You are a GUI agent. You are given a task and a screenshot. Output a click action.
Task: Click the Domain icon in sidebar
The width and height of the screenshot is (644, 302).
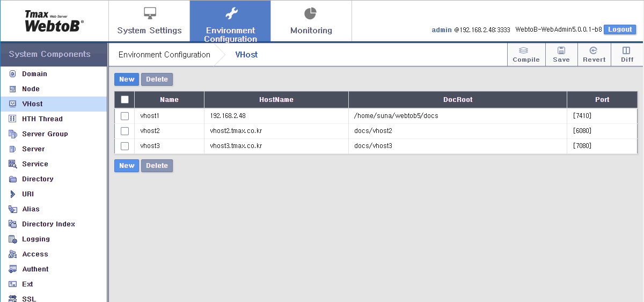(x=12, y=74)
